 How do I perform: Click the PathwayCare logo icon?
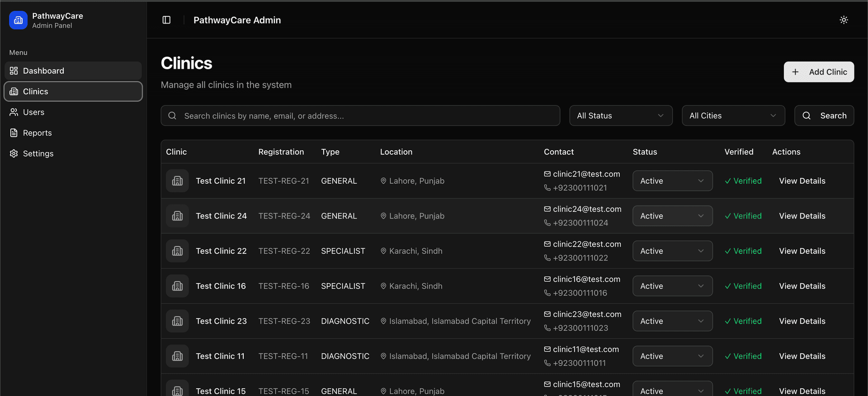click(x=18, y=20)
